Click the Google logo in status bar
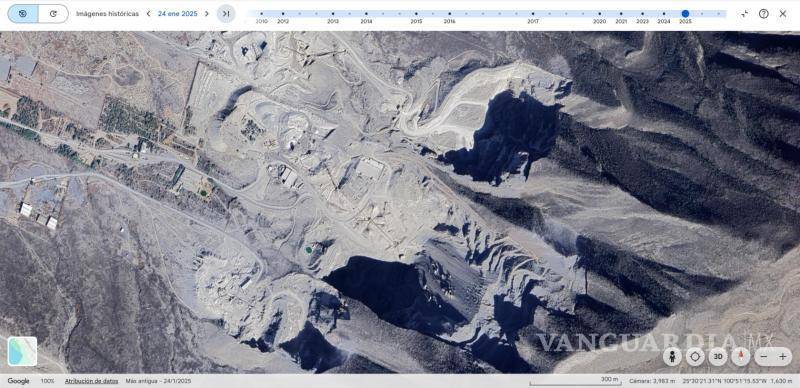Viewport: 800px width, 388px height. 18,381
